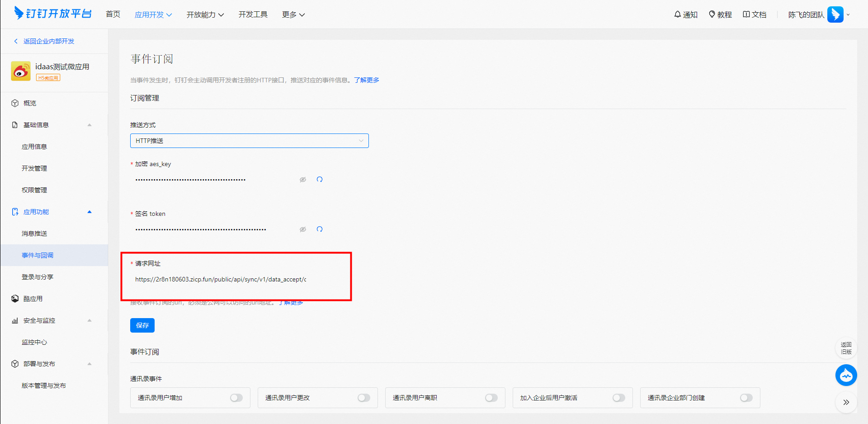
Task: Reveal the 签名 token using eye icon
Action: [303, 229]
